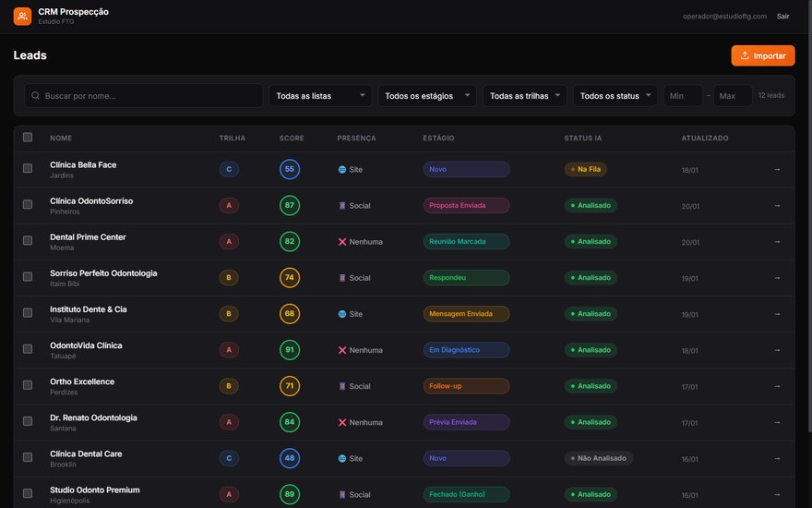
Task: Check the Dental Prime Center row checkbox
Action: tap(28, 240)
